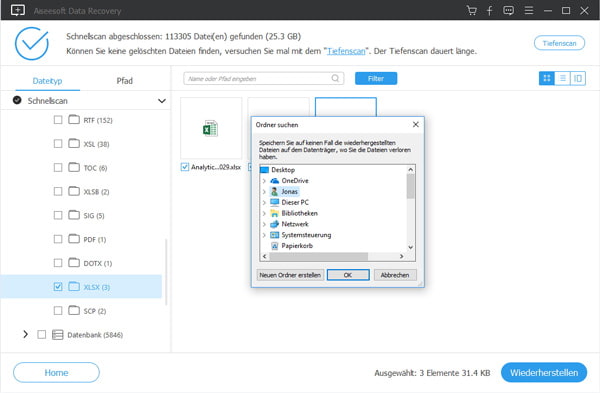The width and height of the screenshot is (600, 393).
Task: Select the Jonas user icon
Action: coord(274,191)
